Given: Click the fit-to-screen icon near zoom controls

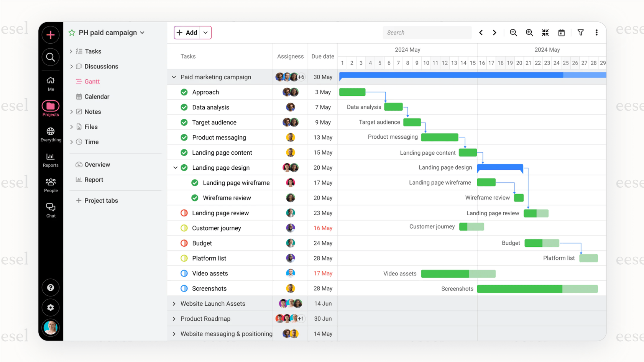Looking at the screenshot, I should pyautogui.click(x=545, y=33).
